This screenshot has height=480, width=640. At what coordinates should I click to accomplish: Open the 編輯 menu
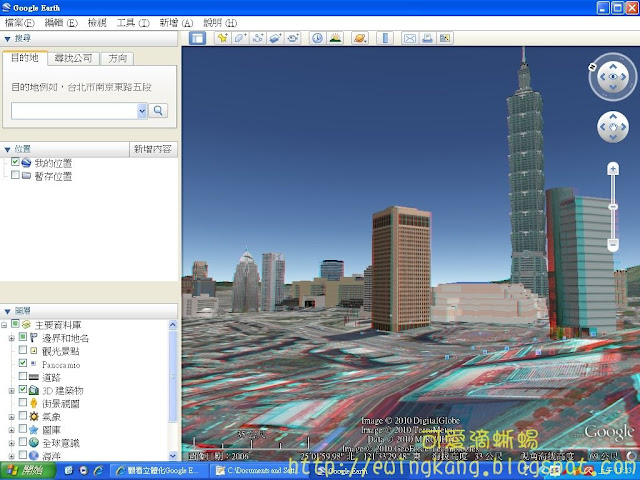click(61, 23)
